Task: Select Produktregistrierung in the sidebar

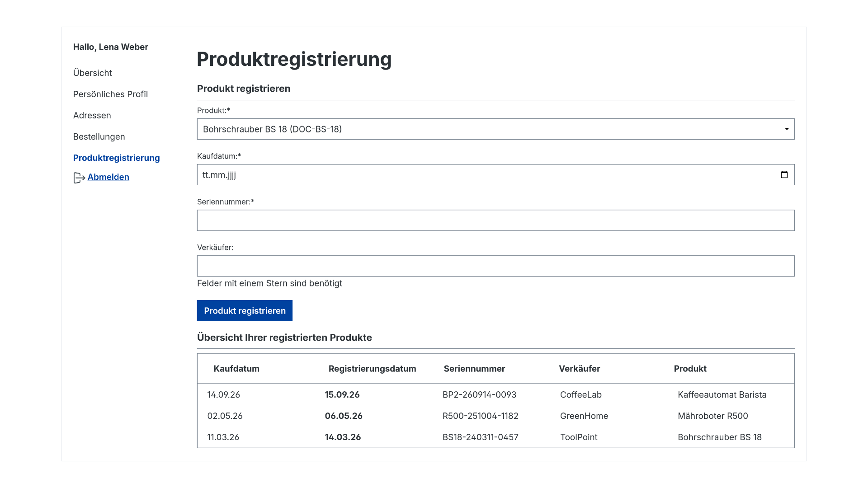Action: click(x=116, y=158)
